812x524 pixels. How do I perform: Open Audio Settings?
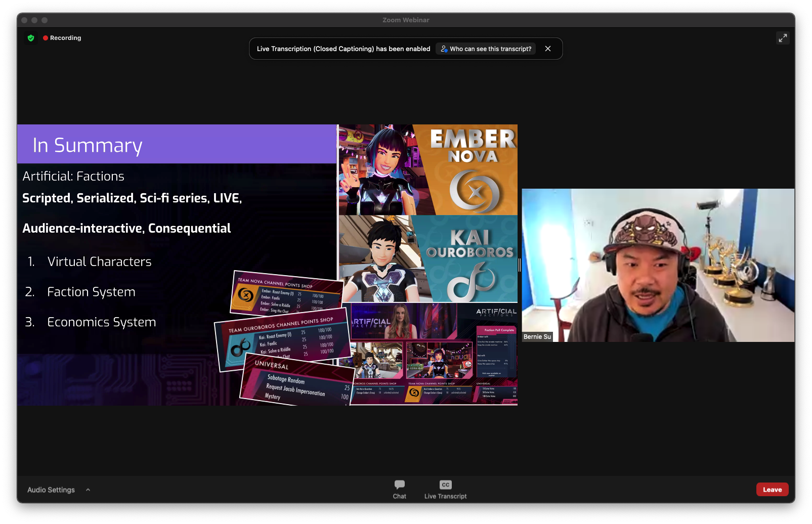(x=51, y=490)
